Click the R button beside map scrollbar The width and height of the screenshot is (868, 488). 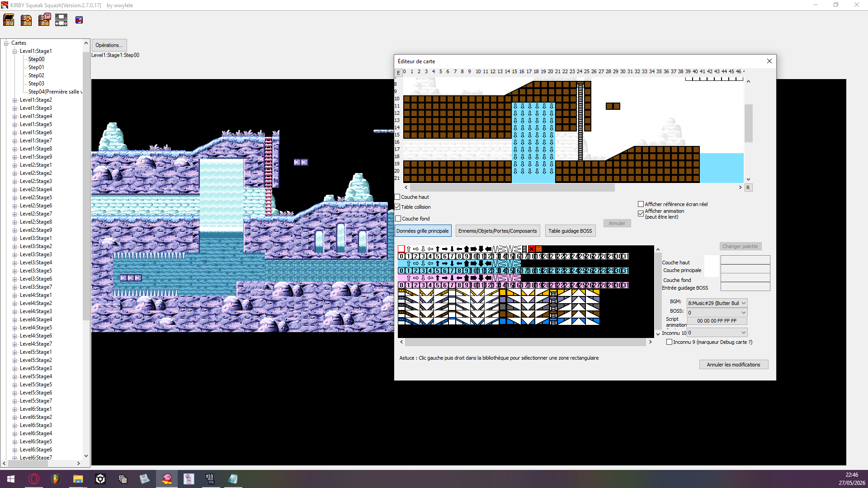tap(748, 188)
